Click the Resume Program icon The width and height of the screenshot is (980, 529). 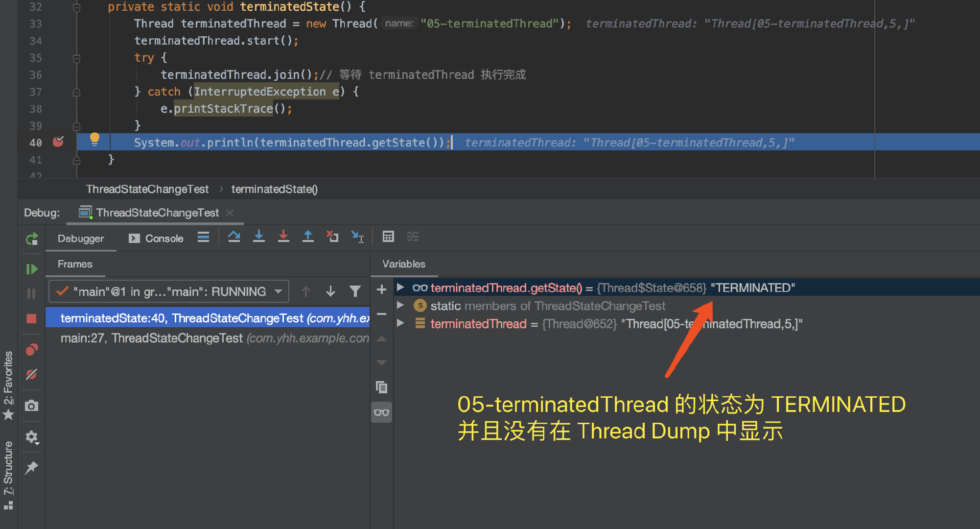[x=32, y=269]
